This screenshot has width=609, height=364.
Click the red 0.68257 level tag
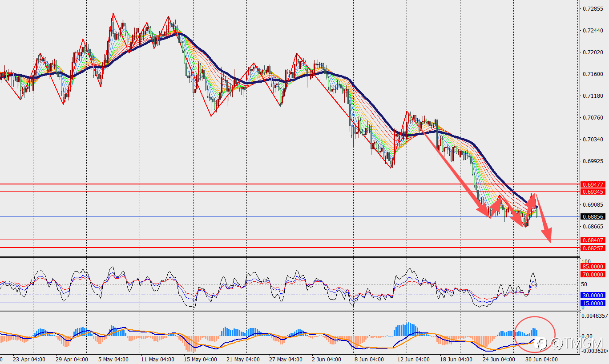tap(593, 248)
